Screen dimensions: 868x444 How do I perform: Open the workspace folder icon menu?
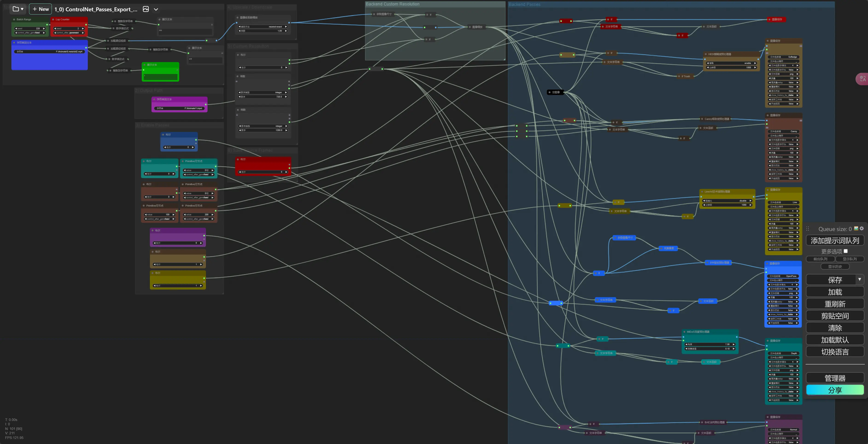pyautogui.click(x=18, y=9)
